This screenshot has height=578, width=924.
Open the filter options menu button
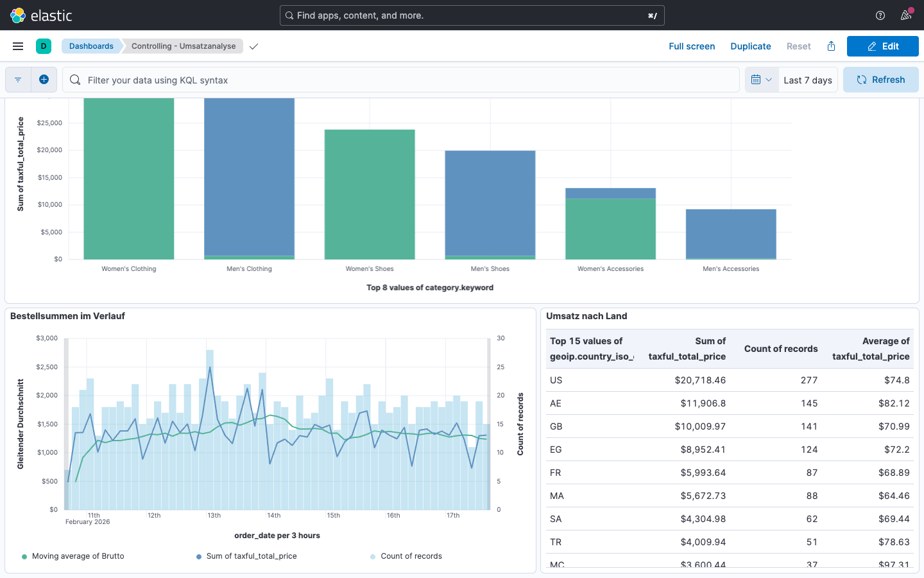(x=18, y=80)
